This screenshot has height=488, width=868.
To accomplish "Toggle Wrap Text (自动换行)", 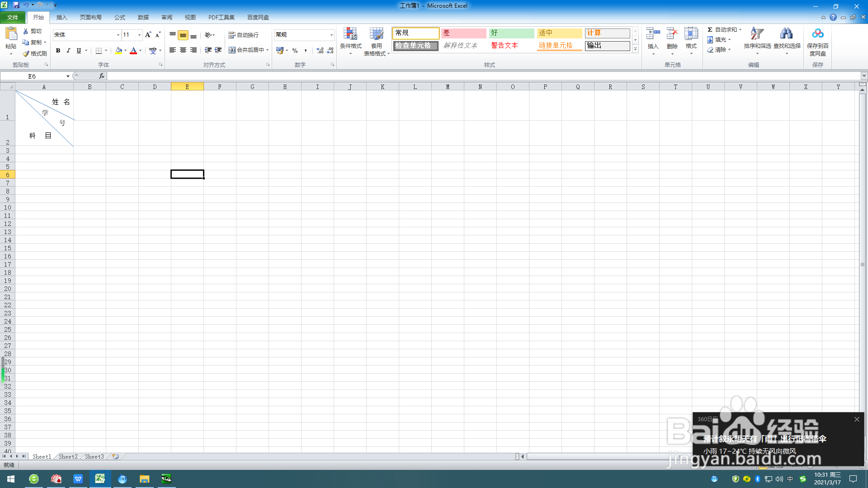I will pyautogui.click(x=243, y=35).
